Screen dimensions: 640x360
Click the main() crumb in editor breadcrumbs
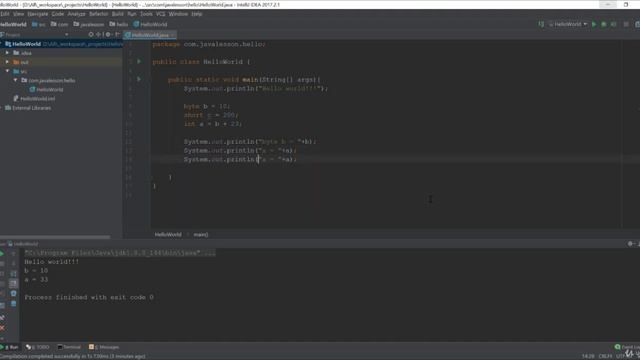pyautogui.click(x=200, y=235)
